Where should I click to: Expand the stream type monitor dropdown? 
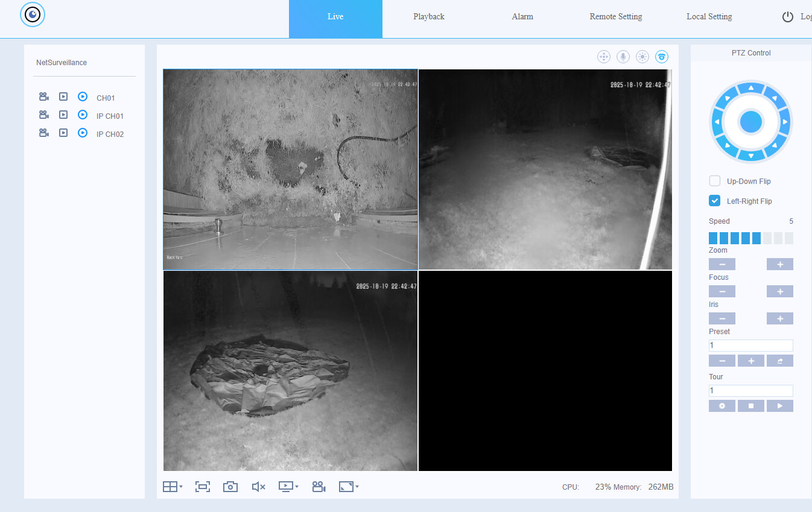[x=288, y=487]
